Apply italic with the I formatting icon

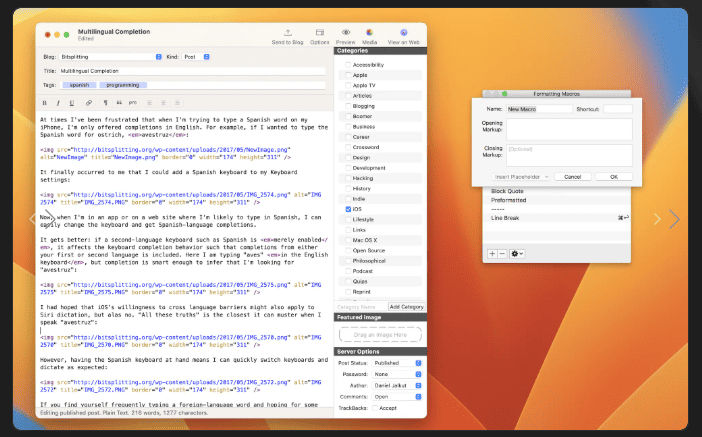(58, 103)
